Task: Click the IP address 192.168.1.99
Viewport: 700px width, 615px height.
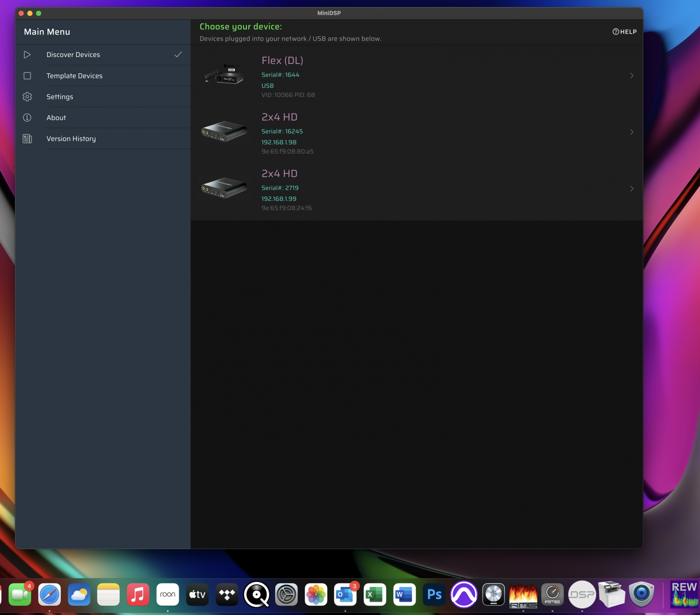Action: [279, 199]
